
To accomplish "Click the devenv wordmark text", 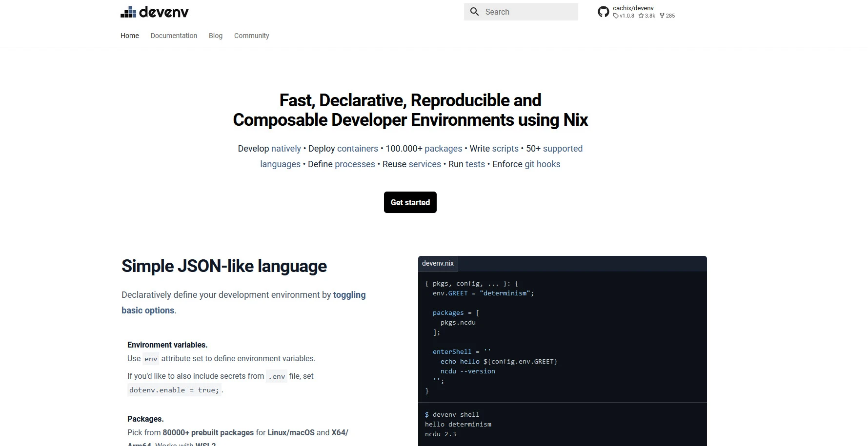I will 164,12.
